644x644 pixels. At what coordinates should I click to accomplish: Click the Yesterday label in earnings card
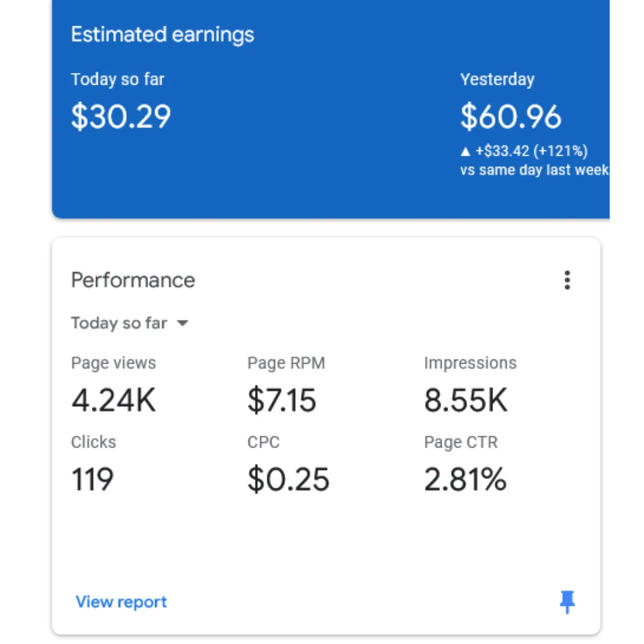497,79
